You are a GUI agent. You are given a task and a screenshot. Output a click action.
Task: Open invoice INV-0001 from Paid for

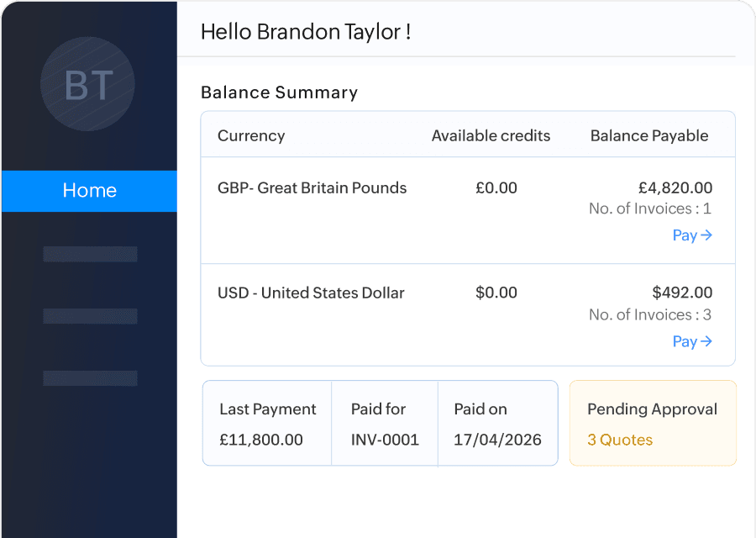coord(385,440)
